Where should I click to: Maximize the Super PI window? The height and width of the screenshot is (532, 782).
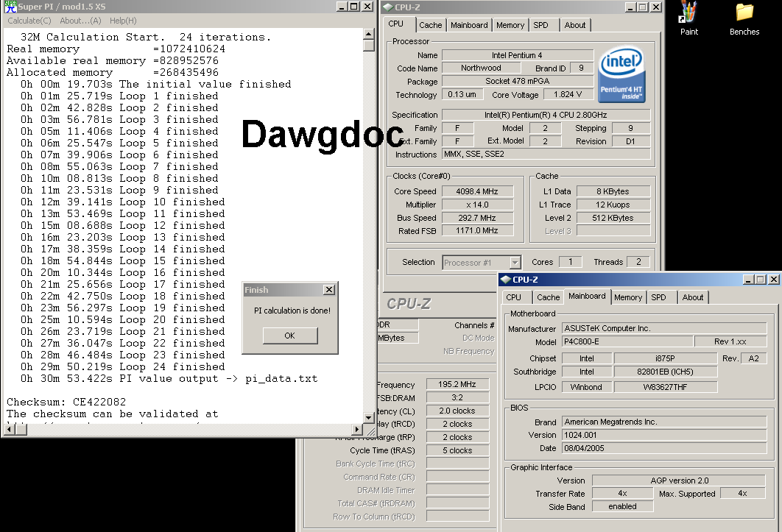pyautogui.click(x=353, y=7)
